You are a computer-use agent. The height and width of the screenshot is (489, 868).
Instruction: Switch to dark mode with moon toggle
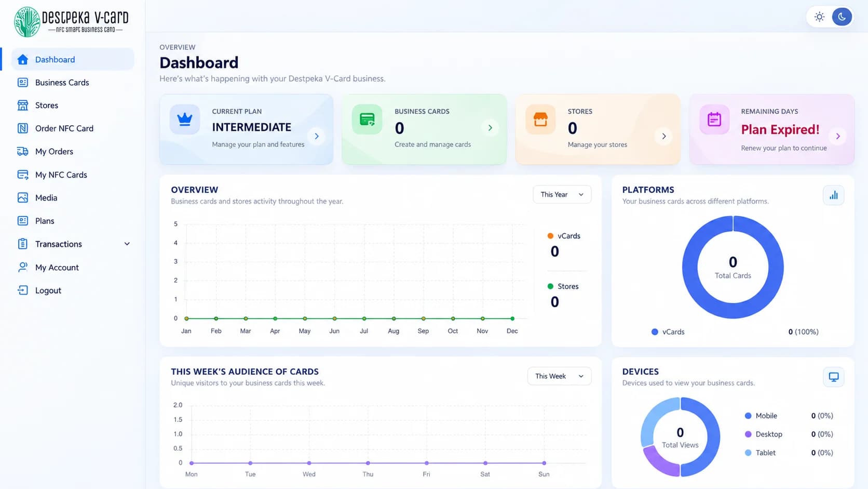click(x=842, y=17)
